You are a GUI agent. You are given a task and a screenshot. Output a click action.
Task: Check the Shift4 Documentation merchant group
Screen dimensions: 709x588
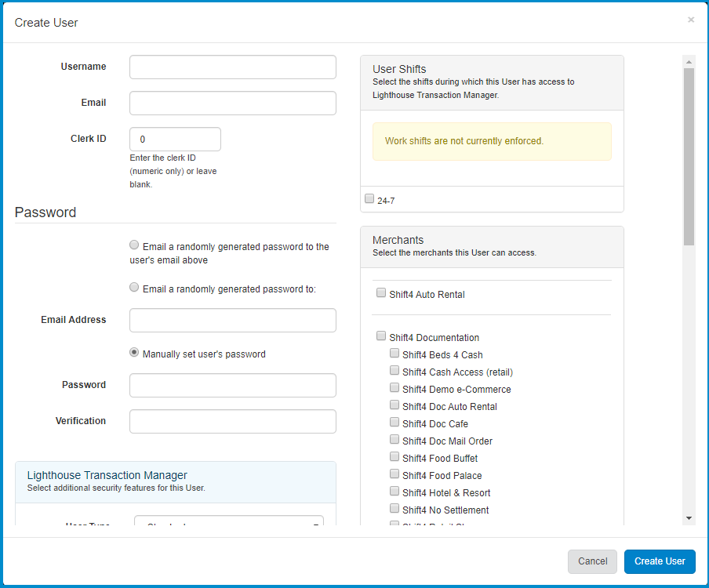(x=381, y=336)
